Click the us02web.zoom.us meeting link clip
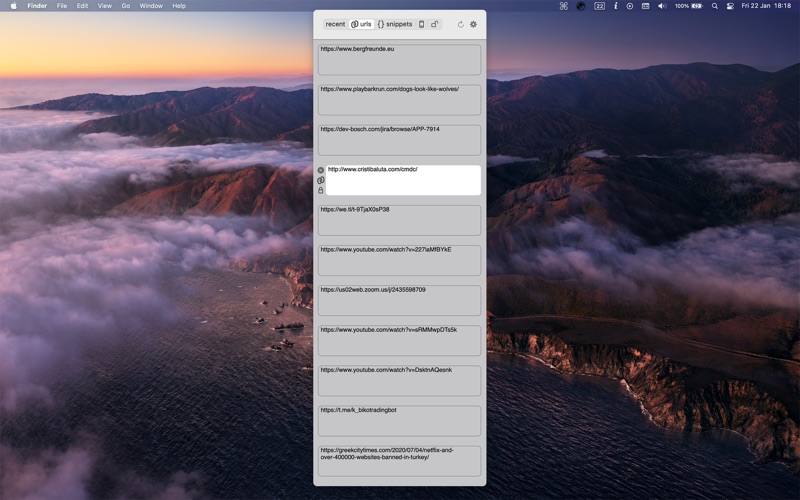The height and width of the screenshot is (500, 800). coord(399,301)
